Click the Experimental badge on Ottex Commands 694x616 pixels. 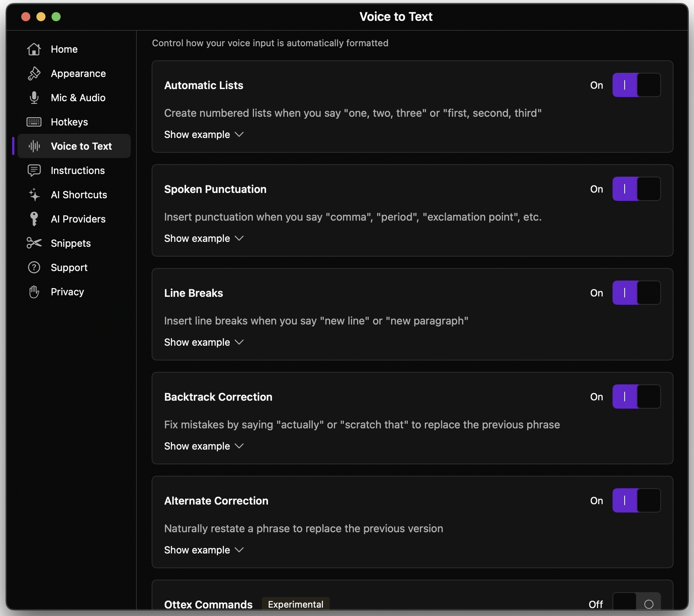tap(296, 604)
